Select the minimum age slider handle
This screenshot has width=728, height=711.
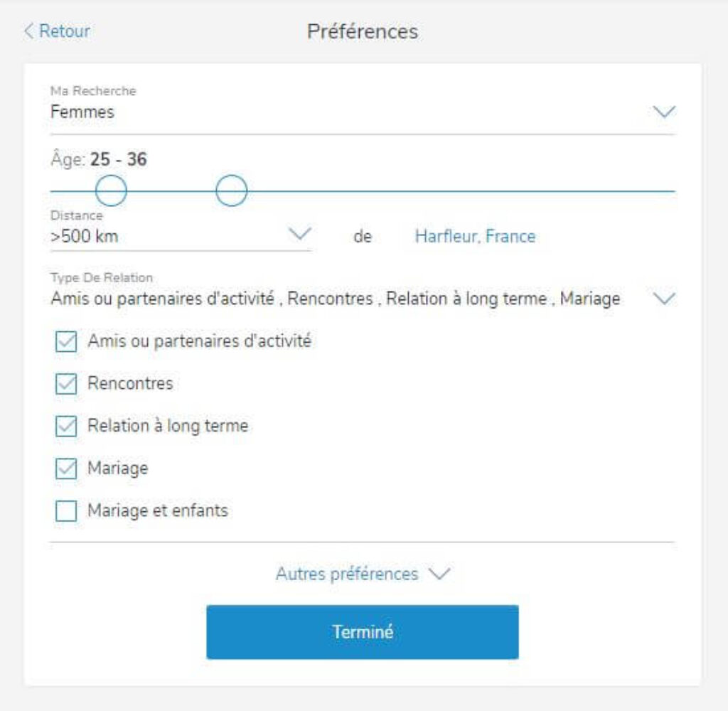coord(112,189)
